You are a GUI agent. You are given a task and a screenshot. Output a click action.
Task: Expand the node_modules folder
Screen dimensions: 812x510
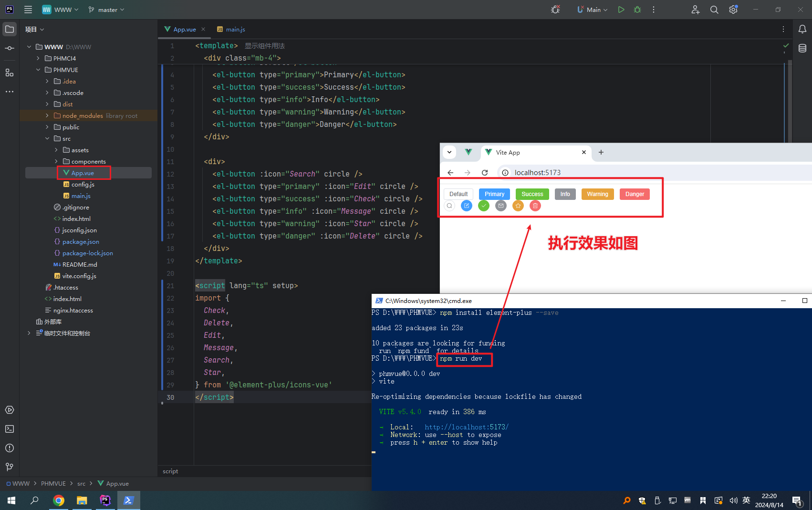pos(47,115)
